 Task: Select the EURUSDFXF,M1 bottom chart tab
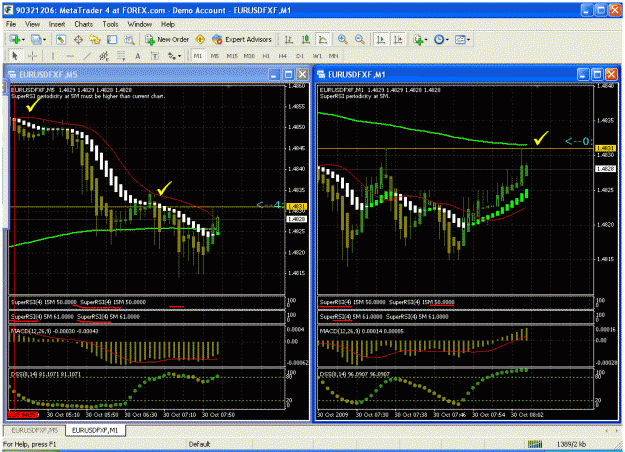(95, 430)
